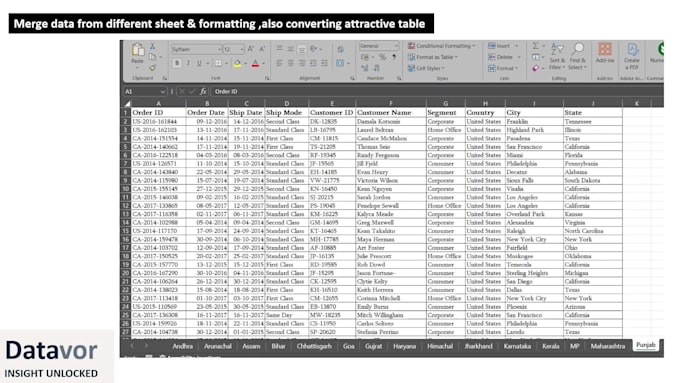Open the font name dropdown

click(x=219, y=49)
